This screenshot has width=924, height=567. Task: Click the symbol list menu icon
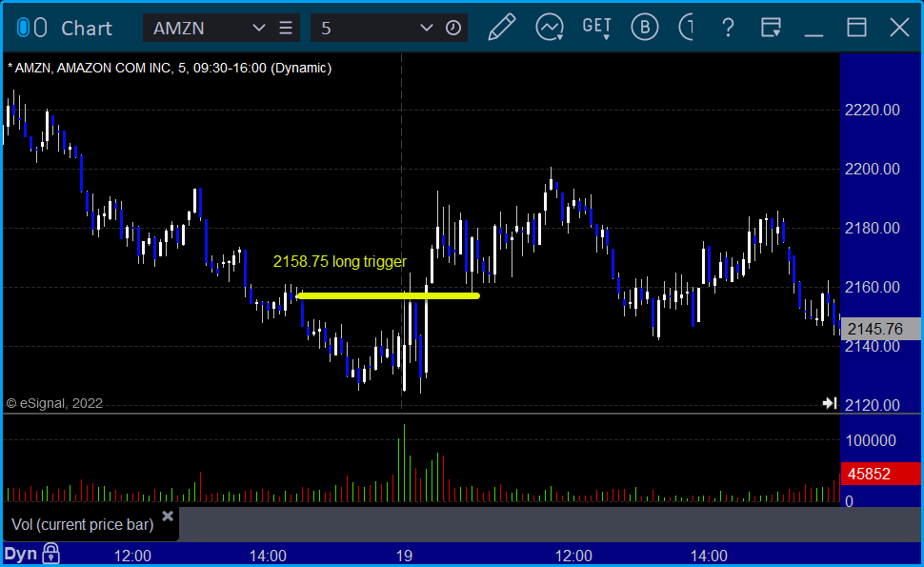pyautogui.click(x=286, y=28)
